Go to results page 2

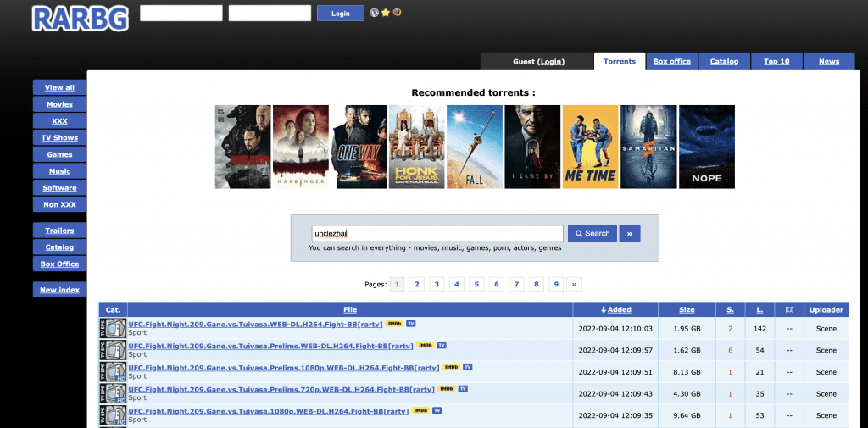pos(417,285)
